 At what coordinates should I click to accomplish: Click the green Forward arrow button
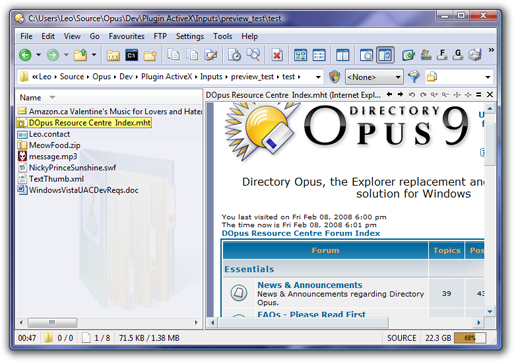53,55
